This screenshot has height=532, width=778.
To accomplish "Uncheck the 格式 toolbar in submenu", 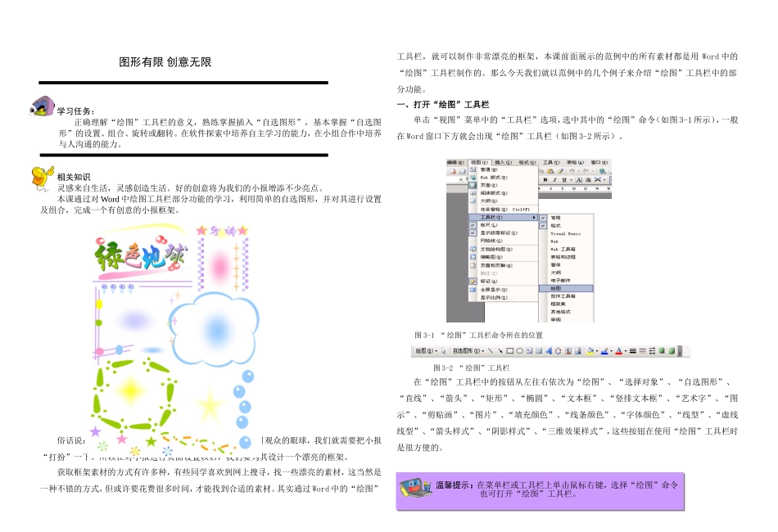I will pos(567,226).
